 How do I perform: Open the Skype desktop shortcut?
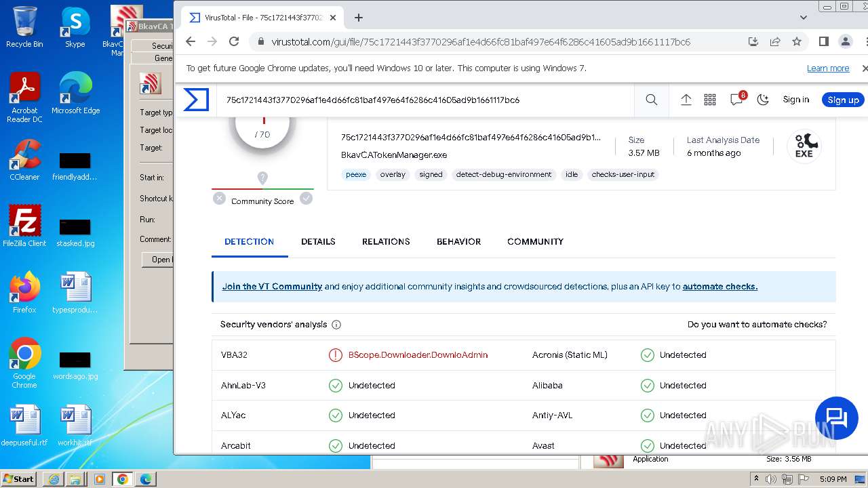click(75, 28)
